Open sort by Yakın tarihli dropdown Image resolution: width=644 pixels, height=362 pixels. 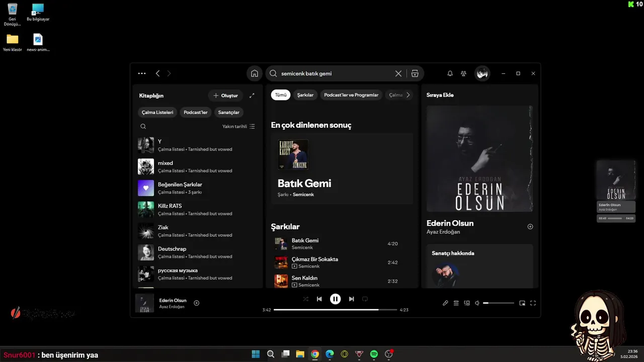pos(239,126)
